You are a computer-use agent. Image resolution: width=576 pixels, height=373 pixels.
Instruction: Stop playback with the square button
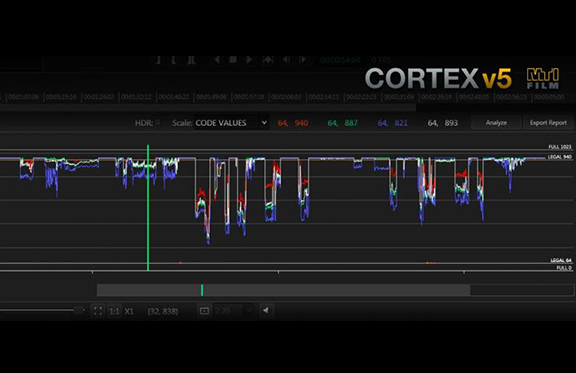coord(233,60)
